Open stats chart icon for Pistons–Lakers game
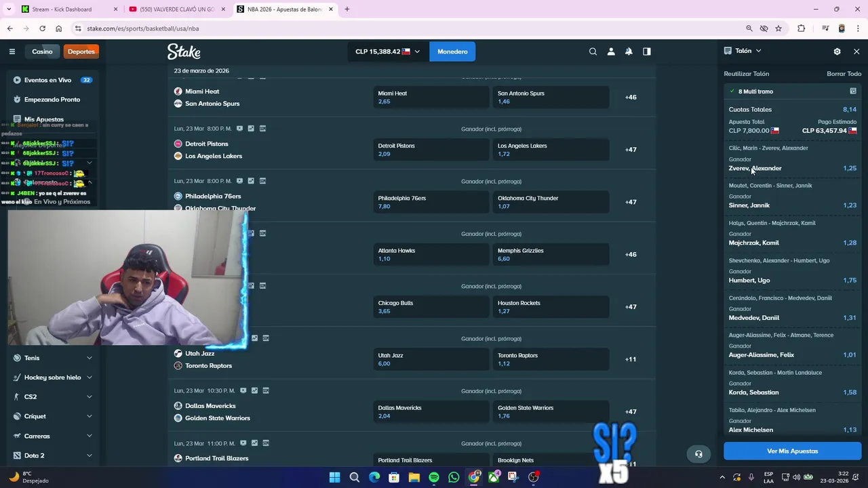The image size is (868, 488). pos(251,128)
